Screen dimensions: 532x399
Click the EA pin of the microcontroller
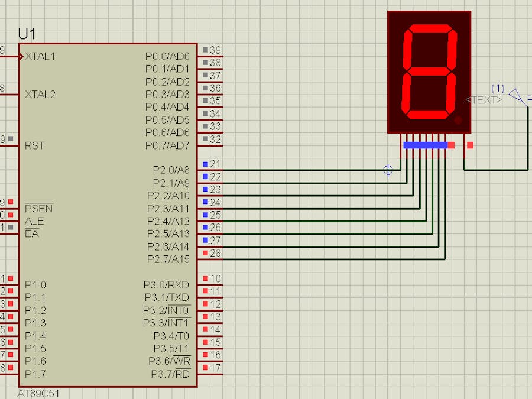[x=31, y=233]
